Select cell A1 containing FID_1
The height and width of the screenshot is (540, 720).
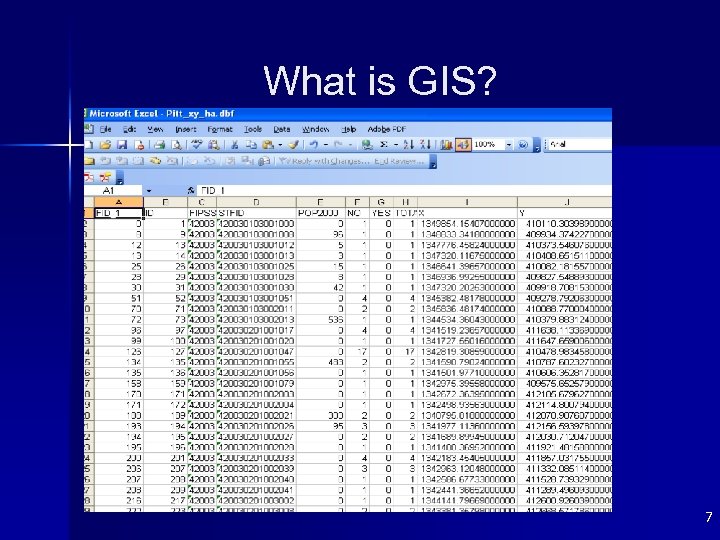pos(119,213)
